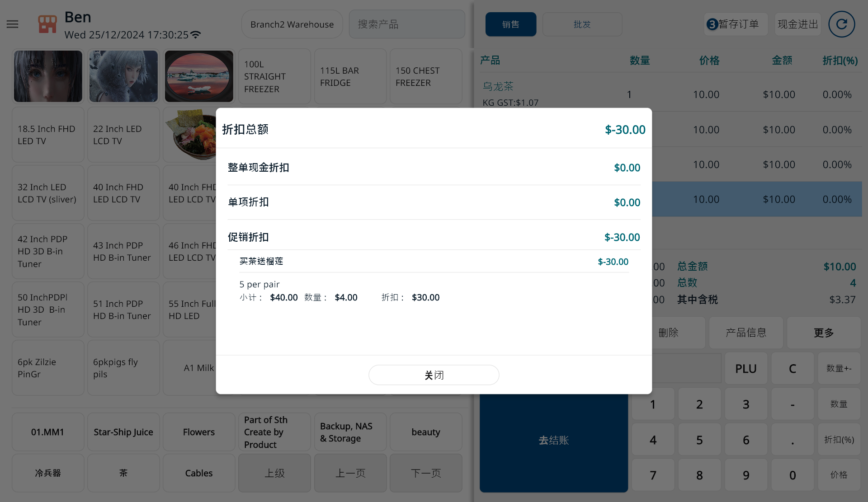This screenshot has height=502, width=868.
Task: Click the number 3 badge on held orders
Action: click(712, 24)
